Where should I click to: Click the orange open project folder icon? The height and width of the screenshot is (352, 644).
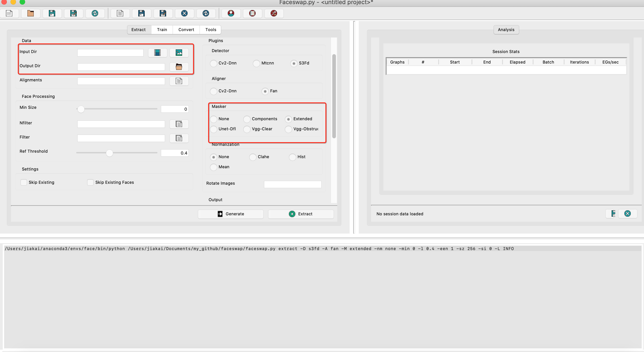31,13
